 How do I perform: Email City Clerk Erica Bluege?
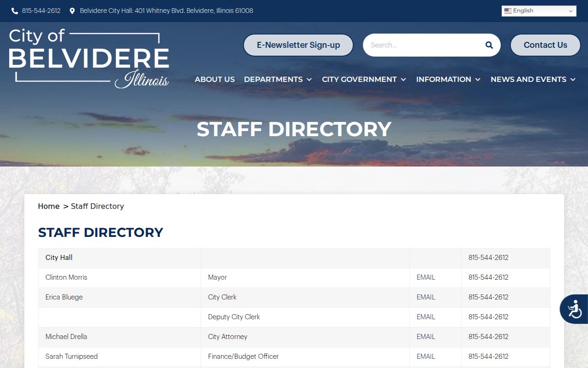click(426, 297)
